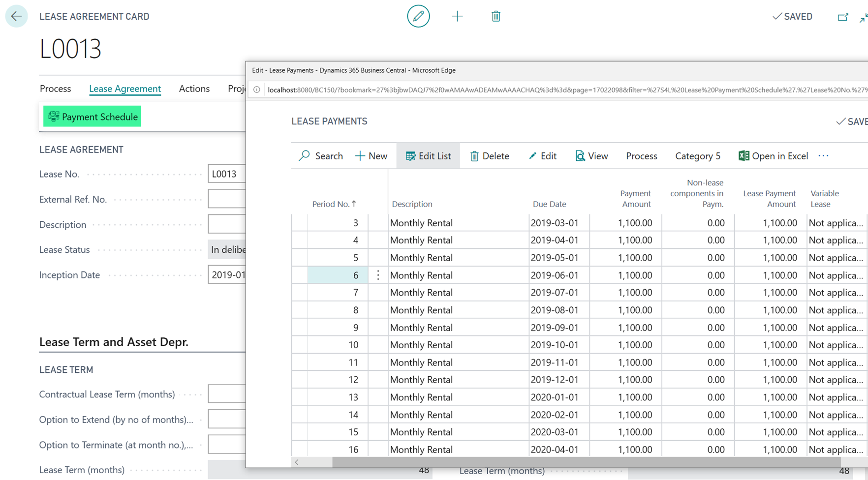Click the Description field on lease card

[x=227, y=224]
